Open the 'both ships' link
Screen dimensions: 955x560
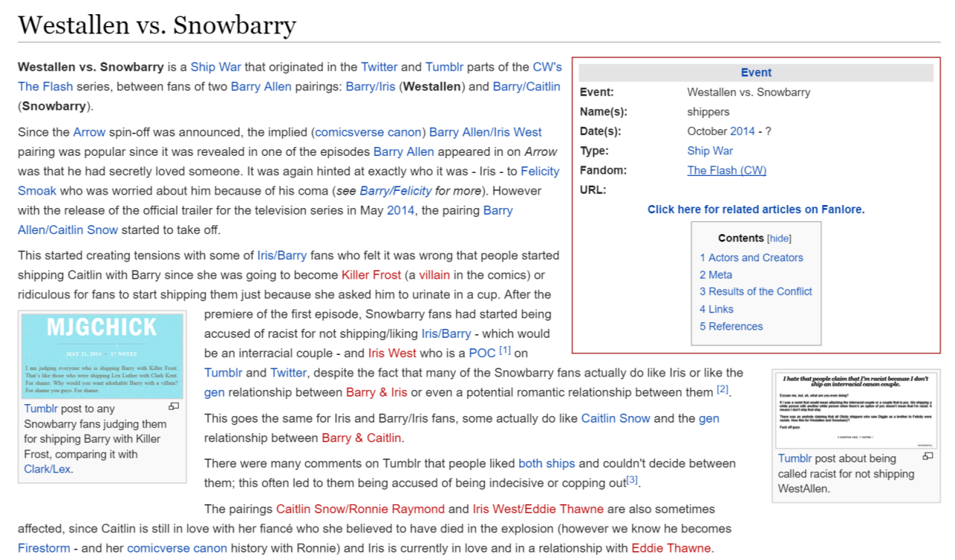click(547, 463)
